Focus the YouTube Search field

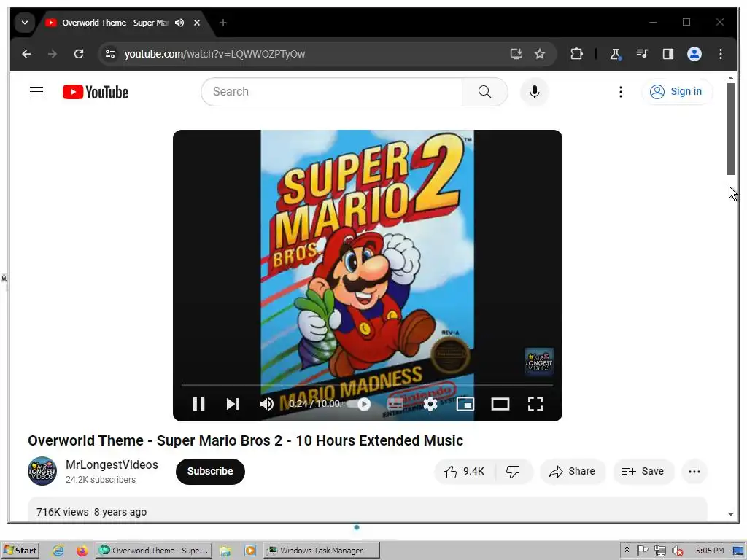(x=332, y=91)
